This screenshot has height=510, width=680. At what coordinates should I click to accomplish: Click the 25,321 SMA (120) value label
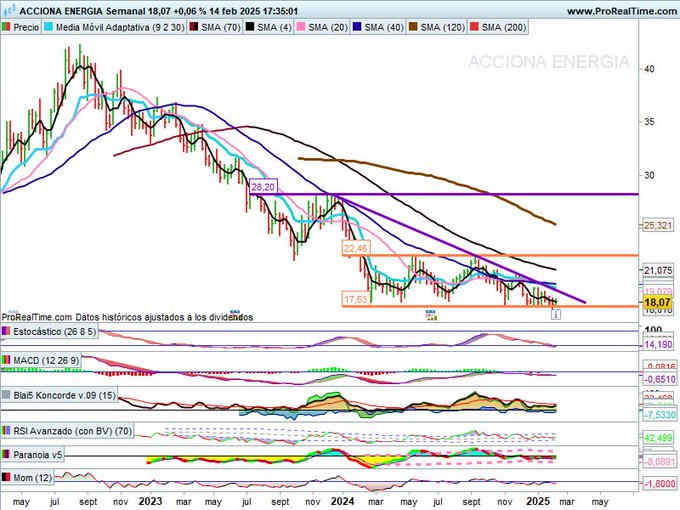658,225
